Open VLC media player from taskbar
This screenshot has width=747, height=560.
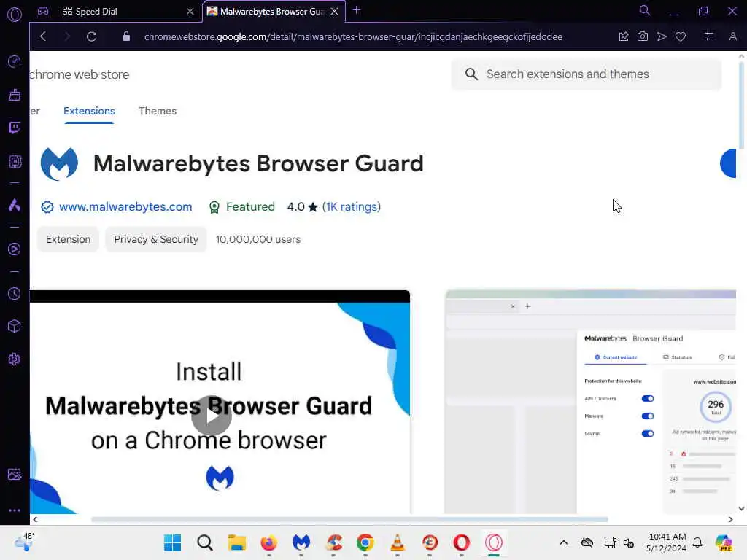click(398, 542)
